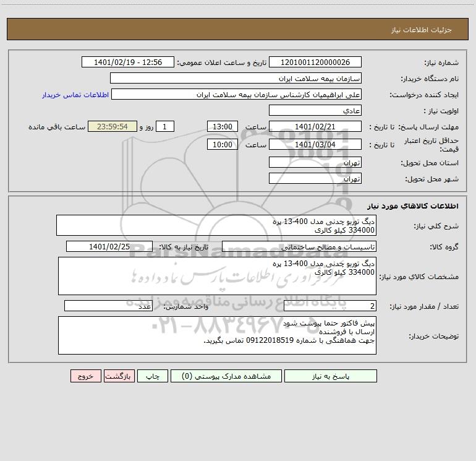This screenshot has width=476, height=461.
Task: Click the label واحد شمارش:
Action: [186, 307]
